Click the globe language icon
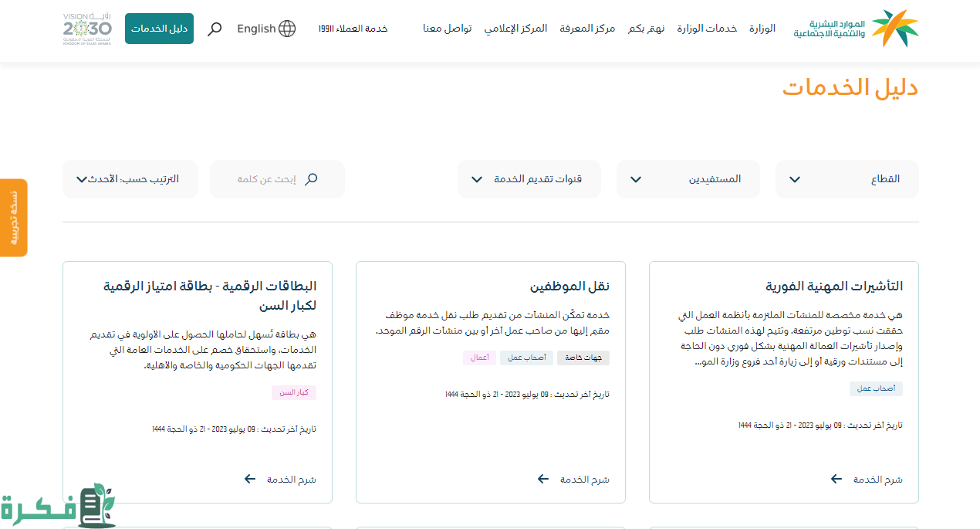 [x=287, y=29]
